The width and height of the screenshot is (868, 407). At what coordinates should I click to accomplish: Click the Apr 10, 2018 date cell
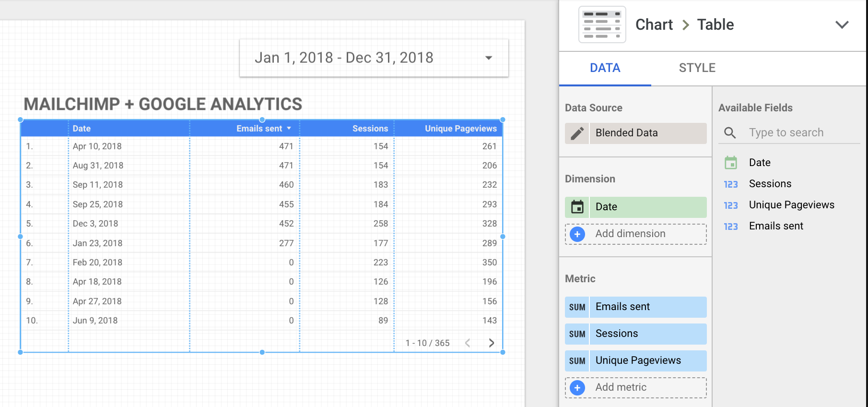pos(97,146)
